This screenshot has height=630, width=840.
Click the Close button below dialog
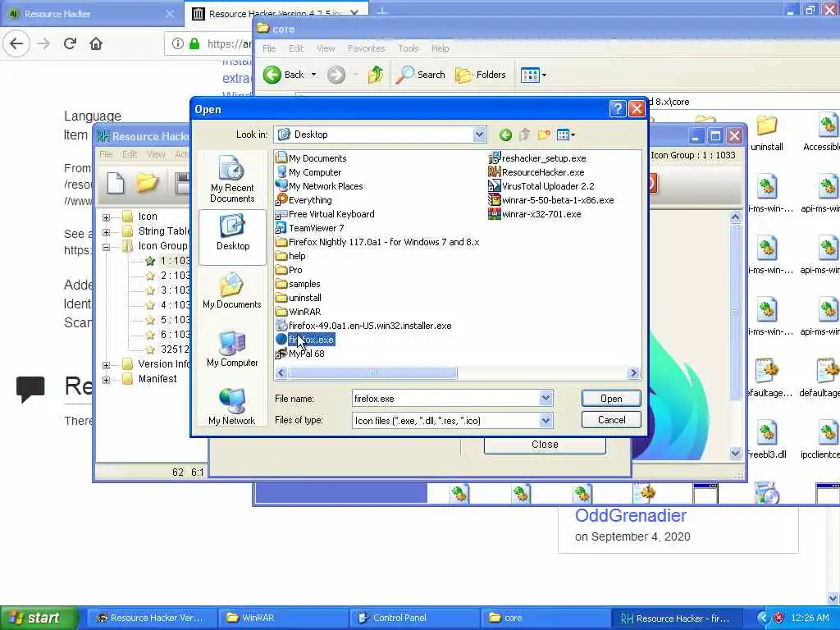click(545, 445)
